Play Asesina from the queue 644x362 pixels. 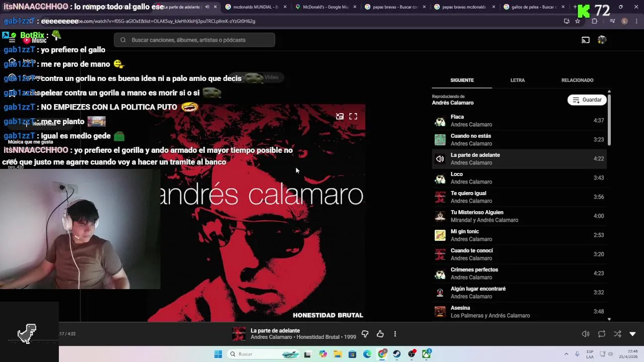coord(519,312)
